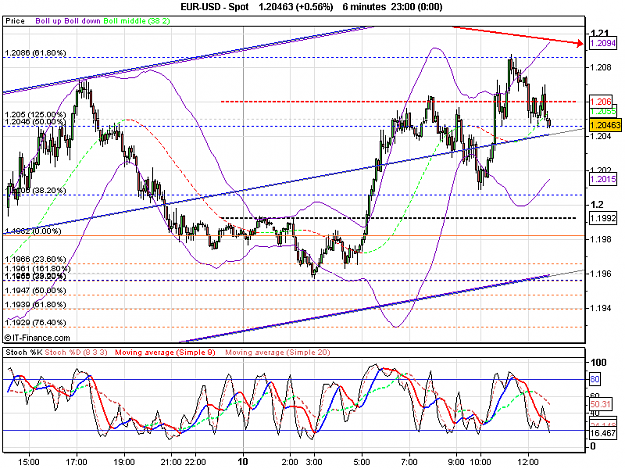625x469 pixels.
Task: Click the Price panel label
Action: pyautogui.click(x=15, y=21)
